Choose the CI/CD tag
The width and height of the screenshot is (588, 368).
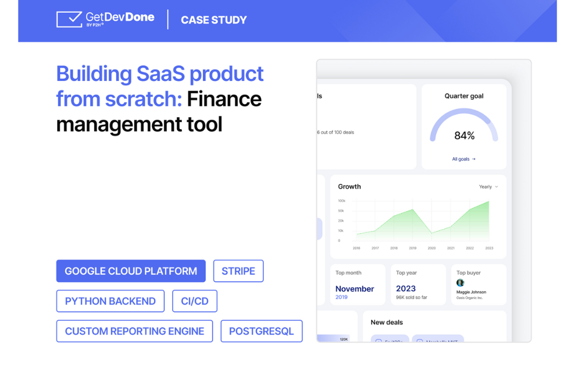tap(194, 301)
